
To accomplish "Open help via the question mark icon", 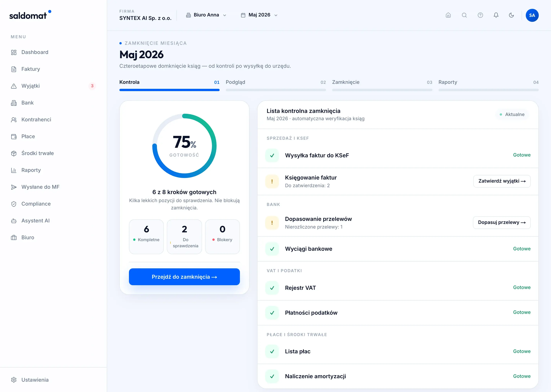I will [480, 15].
